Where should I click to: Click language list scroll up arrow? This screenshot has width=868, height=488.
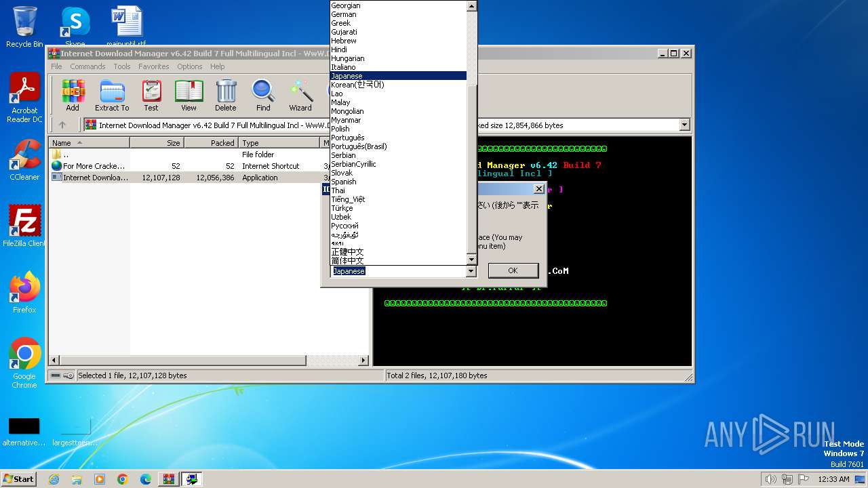(472, 5)
